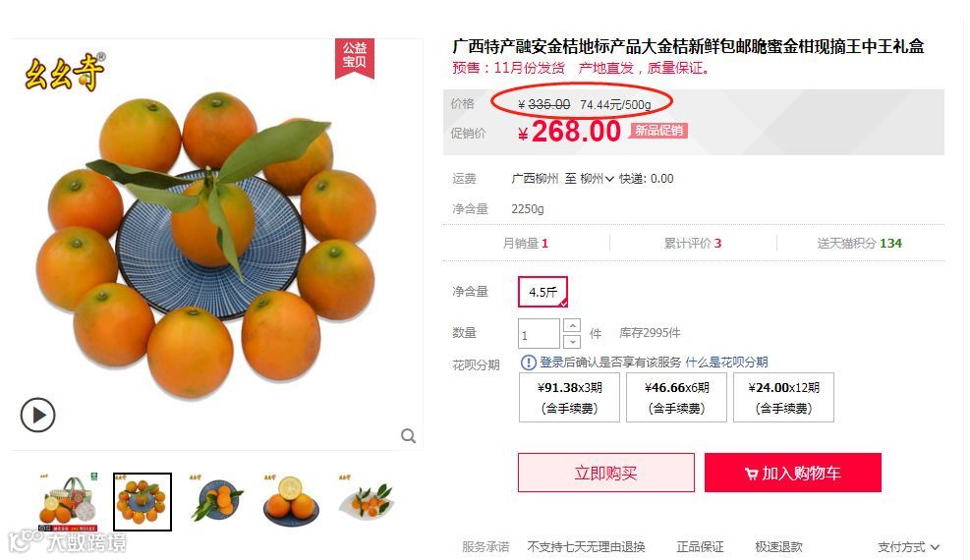Open the 什么是花呗分期 link
The image size is (970, 560).
[726, 363]
